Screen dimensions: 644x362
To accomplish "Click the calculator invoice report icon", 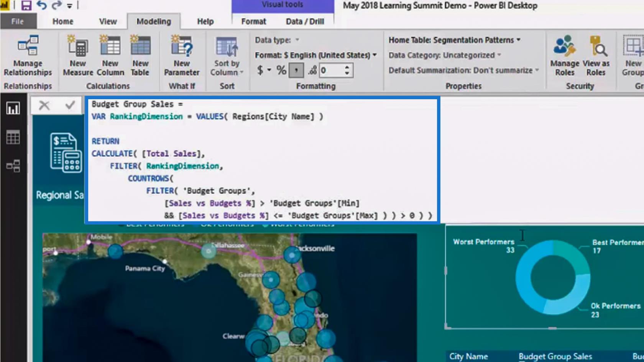I will 66,153.
